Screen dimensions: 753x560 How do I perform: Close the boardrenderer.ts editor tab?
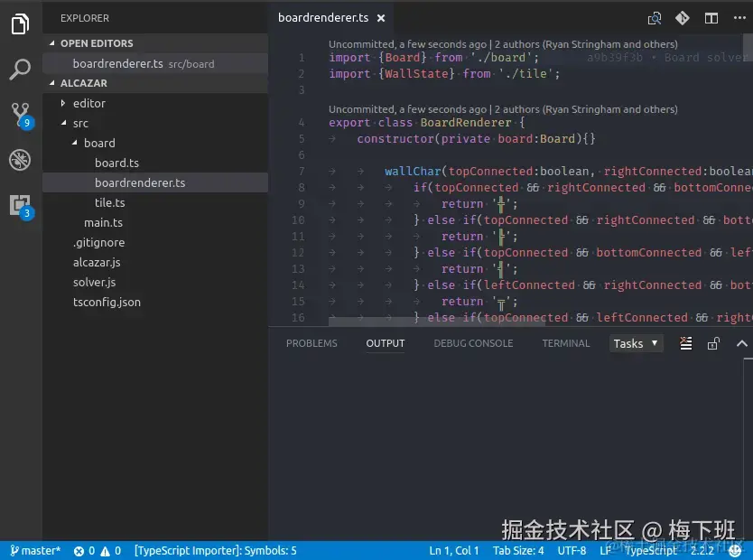click(381, 18)
